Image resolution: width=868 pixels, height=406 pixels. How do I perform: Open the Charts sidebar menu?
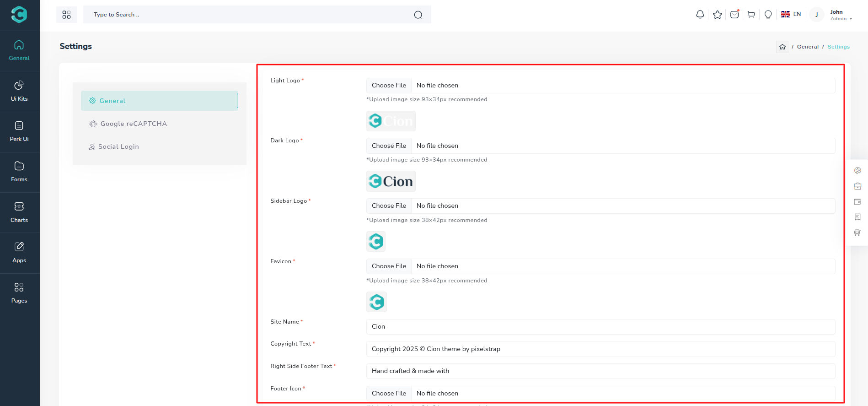(x=19, y=212)
